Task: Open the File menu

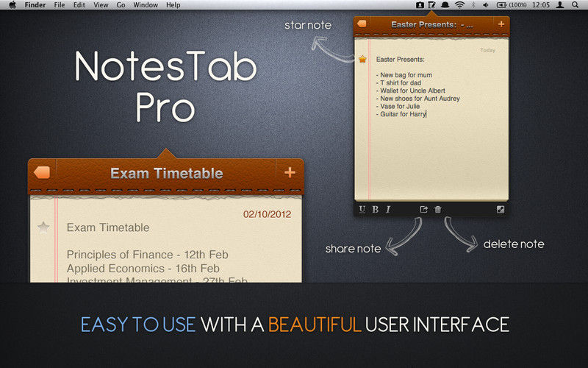Action: click(x=60, y=5)
